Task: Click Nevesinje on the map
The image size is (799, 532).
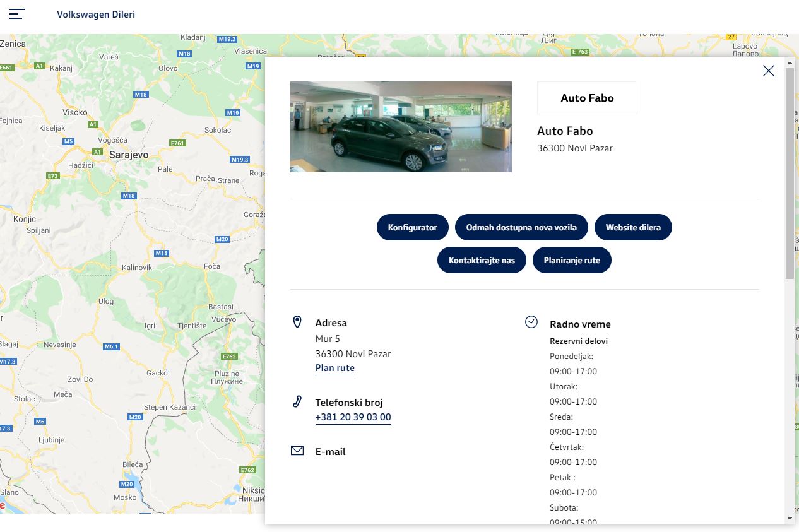Action: point(59,345)
